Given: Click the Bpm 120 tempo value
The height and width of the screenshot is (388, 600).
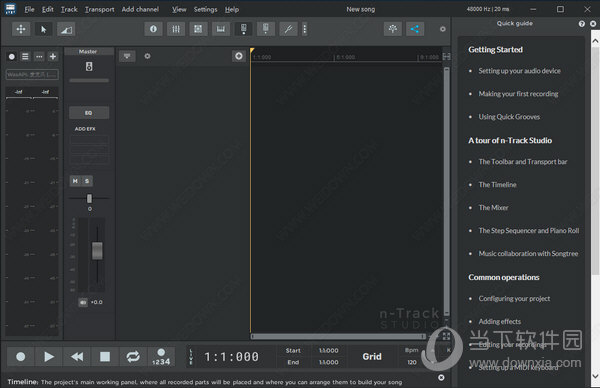Looking at the screenshot, I should tap(412, 362).
